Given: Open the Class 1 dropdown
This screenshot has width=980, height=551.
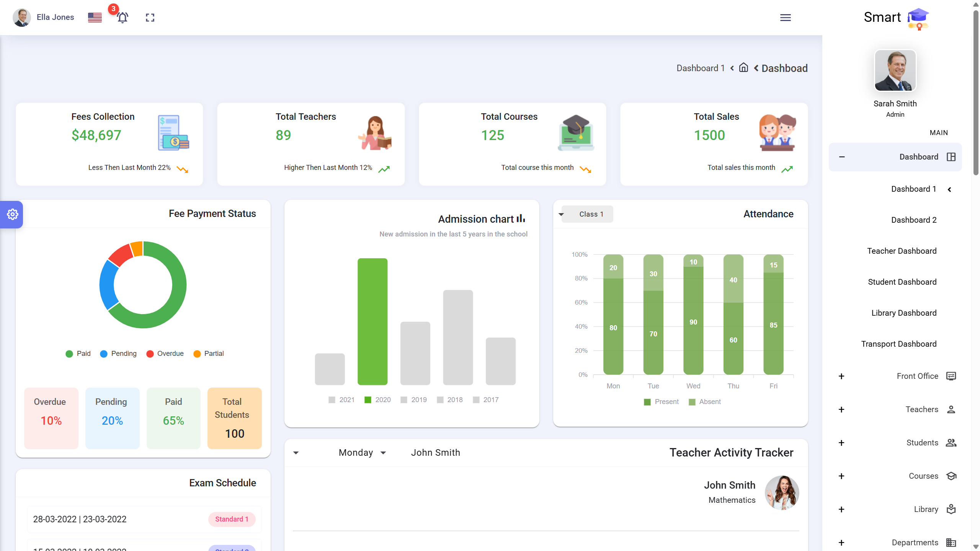Looking at the screenshot, I should pyautogui.click(x=586, y=214).
